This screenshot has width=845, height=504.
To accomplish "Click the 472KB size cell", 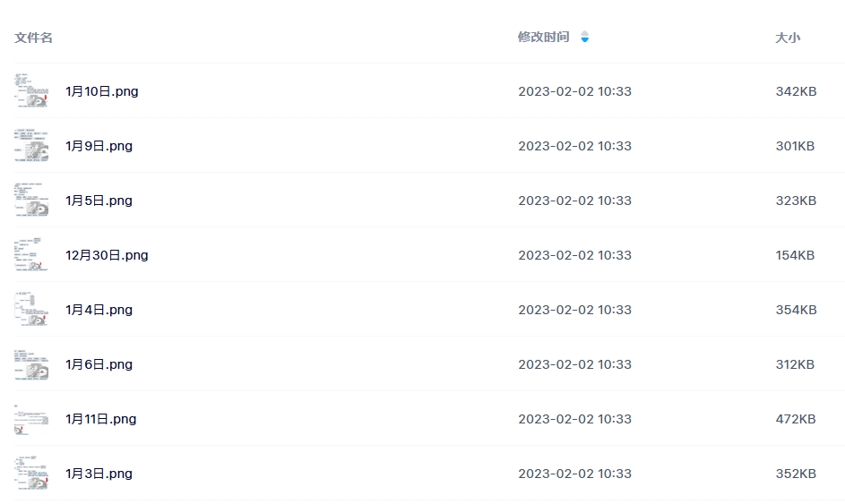I will click(796, 419).
